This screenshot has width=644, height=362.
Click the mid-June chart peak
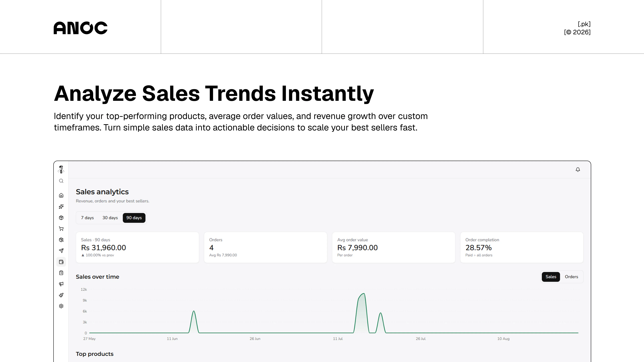(194, 311)
